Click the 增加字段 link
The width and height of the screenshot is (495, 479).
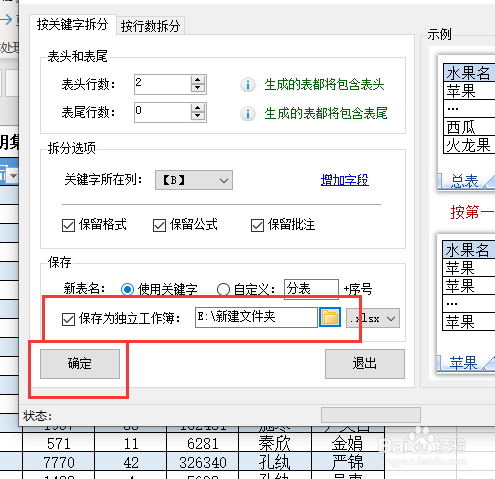pos(345,180)
